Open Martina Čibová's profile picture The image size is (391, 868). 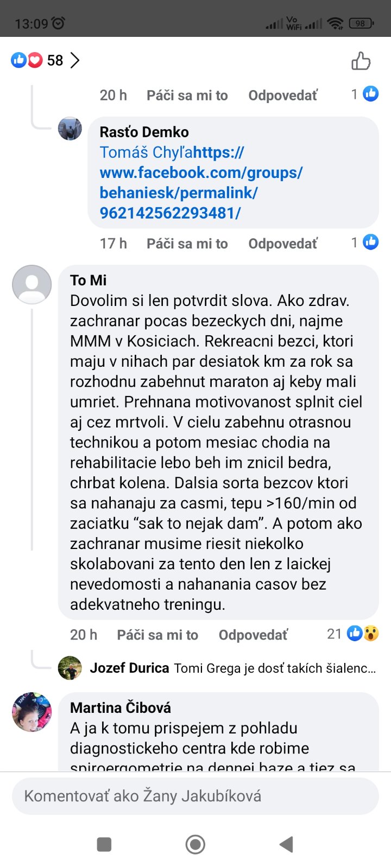click(32, 712)
